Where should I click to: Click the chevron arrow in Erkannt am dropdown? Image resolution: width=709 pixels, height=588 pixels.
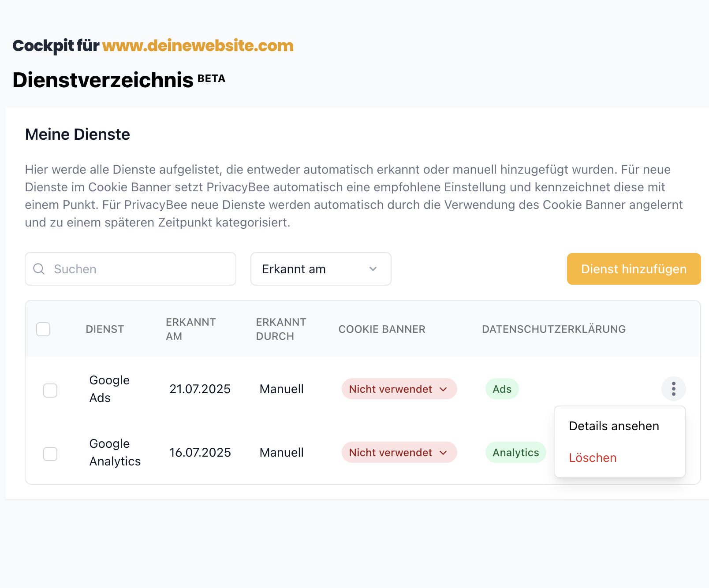click(x=373, y=269)
